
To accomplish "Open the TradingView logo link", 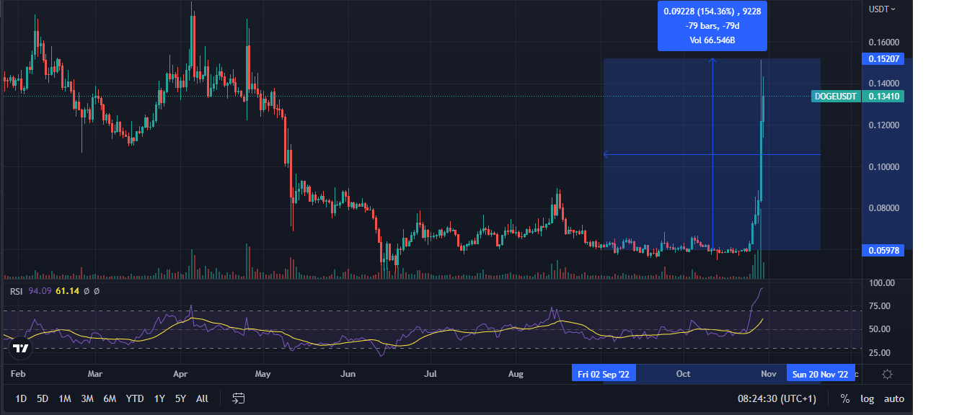I will coord(22,349).
